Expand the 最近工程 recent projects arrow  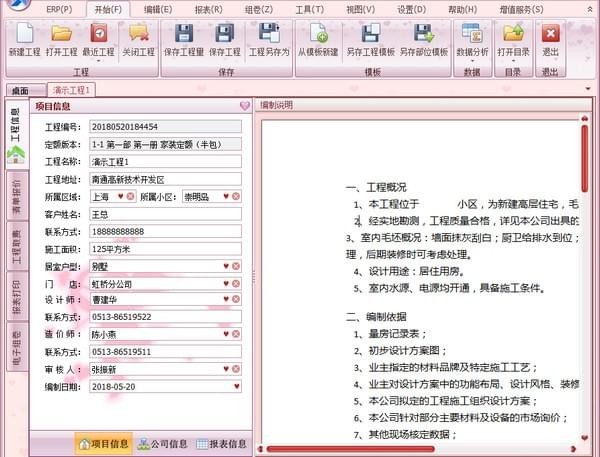[x=99, y=61]
